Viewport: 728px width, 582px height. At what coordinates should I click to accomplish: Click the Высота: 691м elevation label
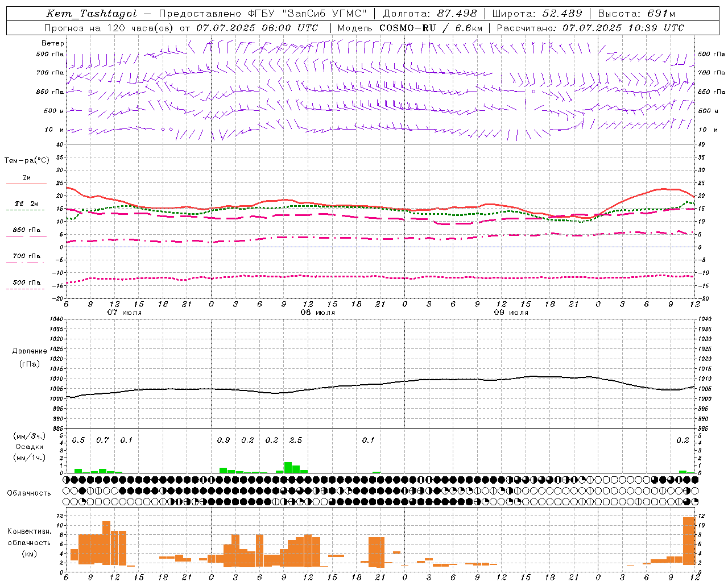click(636, 14)
